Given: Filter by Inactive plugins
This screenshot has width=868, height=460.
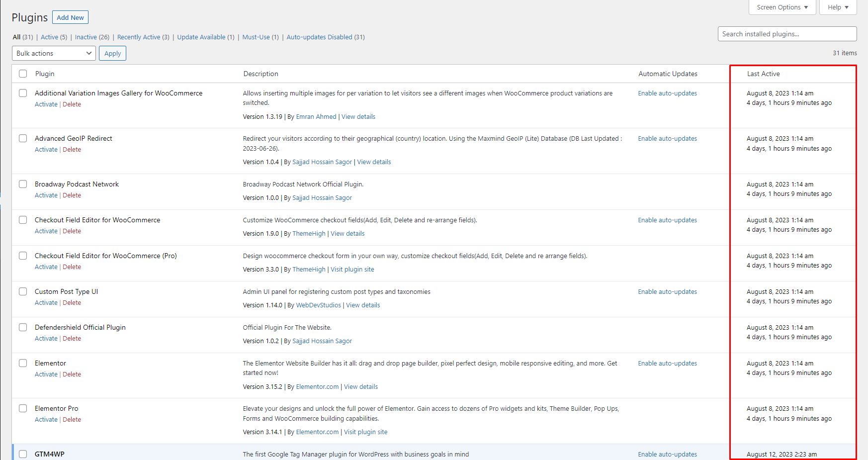Looking at the screenshot, I should click(92, 37).
